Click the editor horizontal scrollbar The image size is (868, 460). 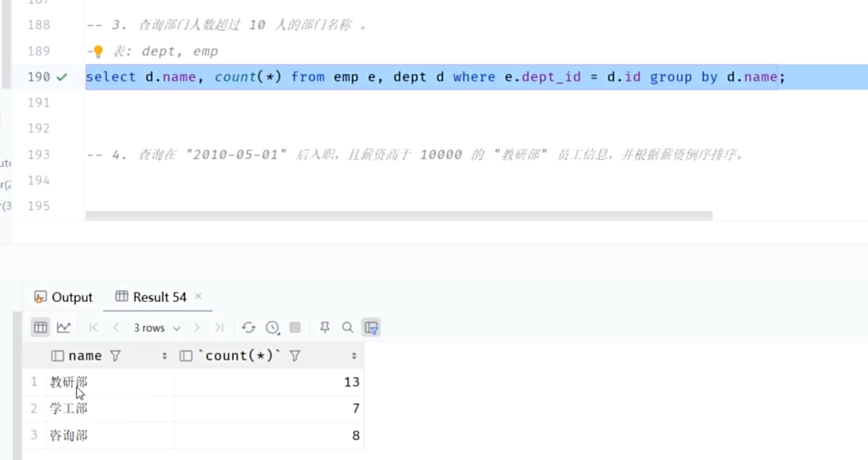pyautogui.click(x=398, y=215)
